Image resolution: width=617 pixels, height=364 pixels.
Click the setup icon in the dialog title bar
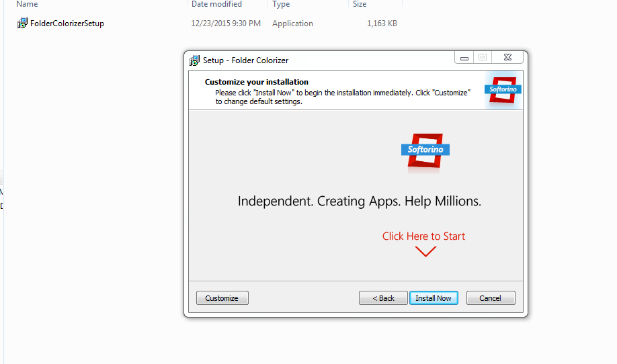point(194,60)
